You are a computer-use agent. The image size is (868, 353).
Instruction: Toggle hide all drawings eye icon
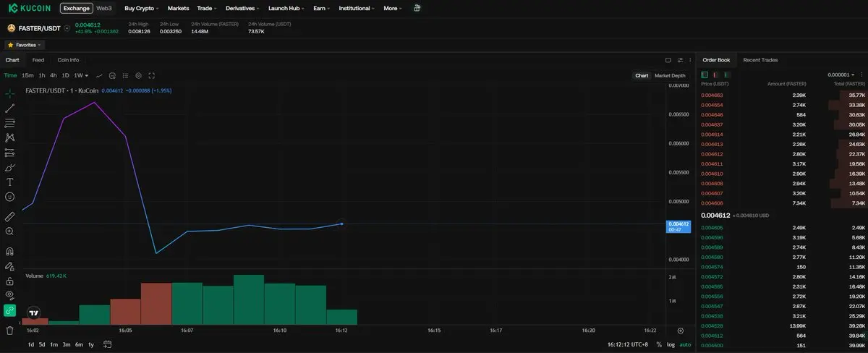click(x=10, y=295)
